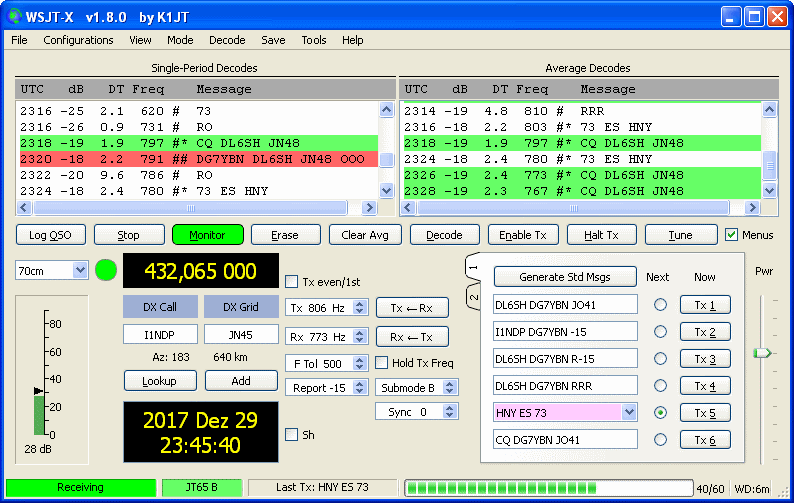Increase the Submode B spinner value
The height and width of the screenshot is (503, 794).
point(451,383)
